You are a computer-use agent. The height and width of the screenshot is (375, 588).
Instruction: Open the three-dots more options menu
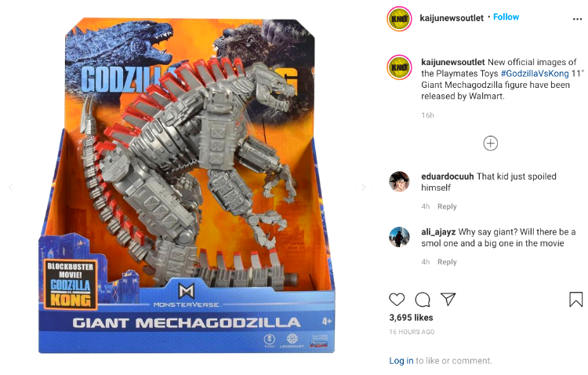577,19
